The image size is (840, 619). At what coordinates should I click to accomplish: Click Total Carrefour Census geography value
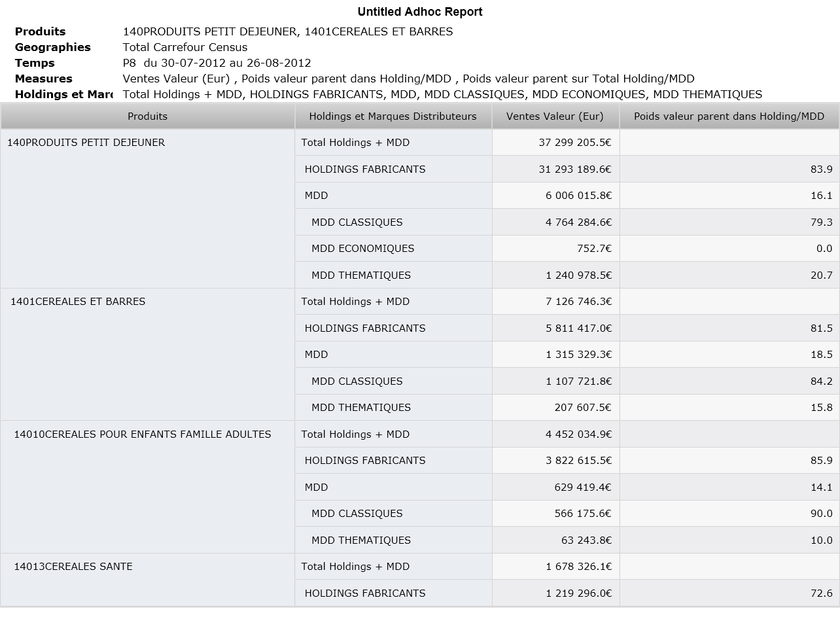click(x=185, y=47)
